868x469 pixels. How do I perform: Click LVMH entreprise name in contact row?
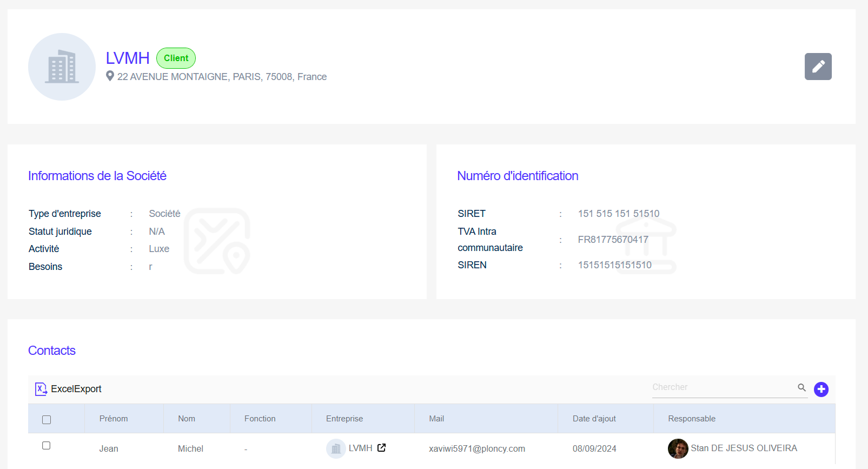(360, 448)
